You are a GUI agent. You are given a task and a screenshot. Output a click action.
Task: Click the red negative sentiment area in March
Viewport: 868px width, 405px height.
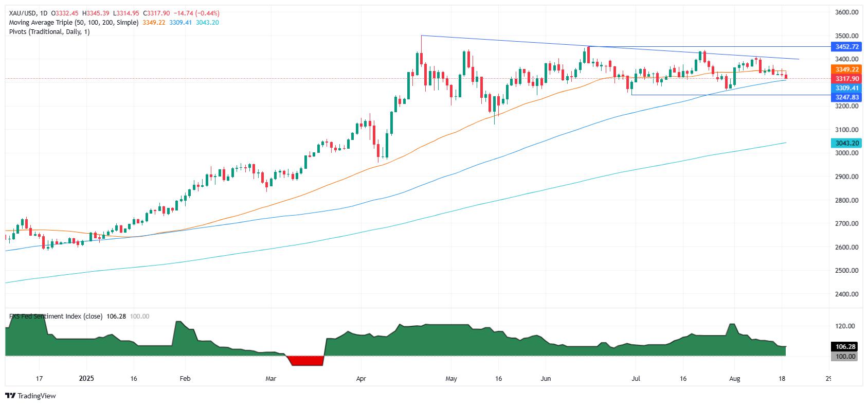point(305,360)
